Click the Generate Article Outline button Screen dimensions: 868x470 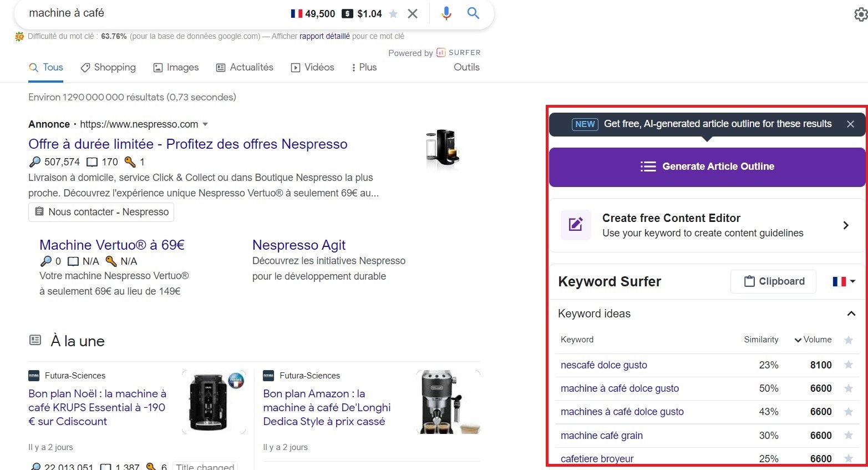[x=707, y=166]
